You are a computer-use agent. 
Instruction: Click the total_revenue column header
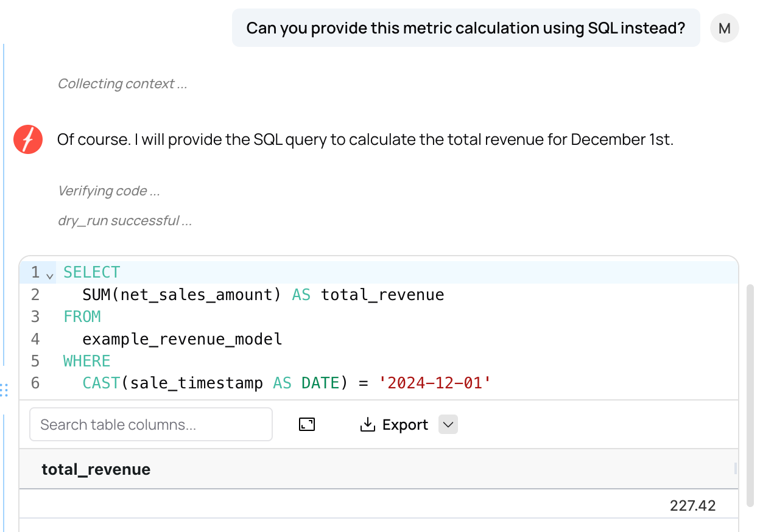[96, 469]
